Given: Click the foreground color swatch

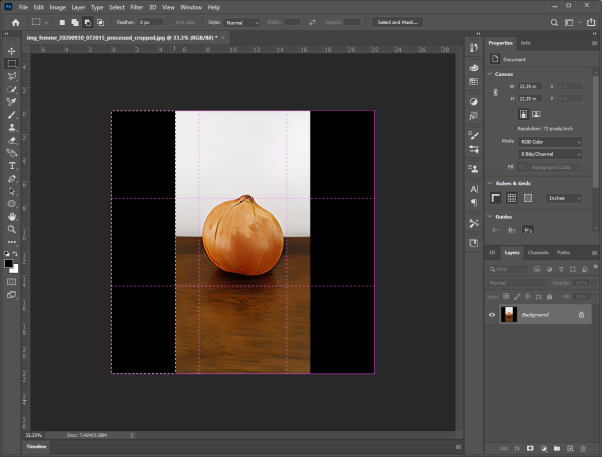Looking at the screenshot, I should point(8,263).
